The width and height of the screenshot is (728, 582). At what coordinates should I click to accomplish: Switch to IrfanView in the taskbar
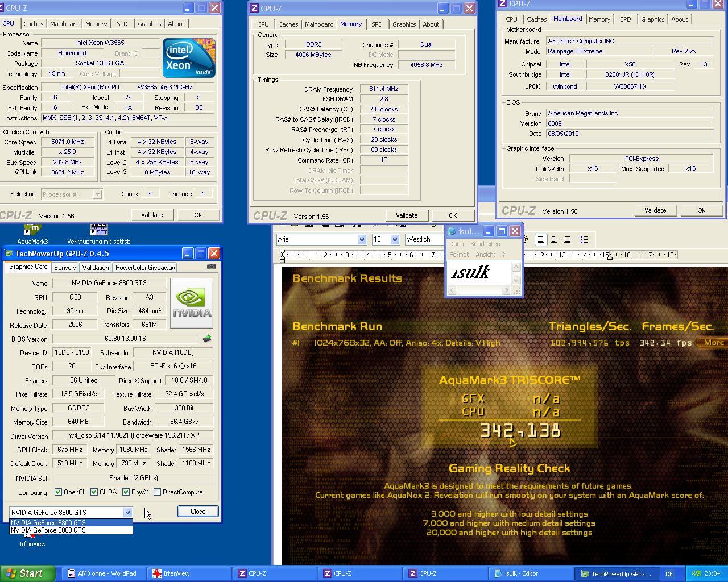pos(190,573)
